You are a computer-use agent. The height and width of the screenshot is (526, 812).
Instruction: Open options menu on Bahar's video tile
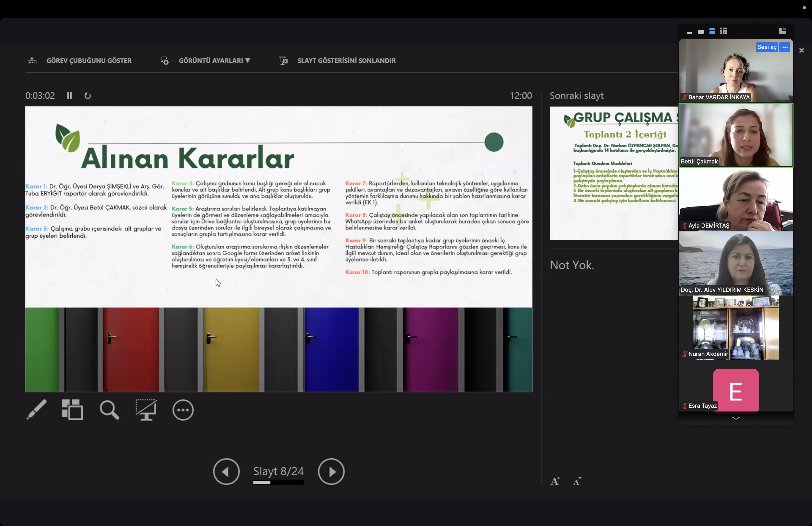tap(785, 47)
